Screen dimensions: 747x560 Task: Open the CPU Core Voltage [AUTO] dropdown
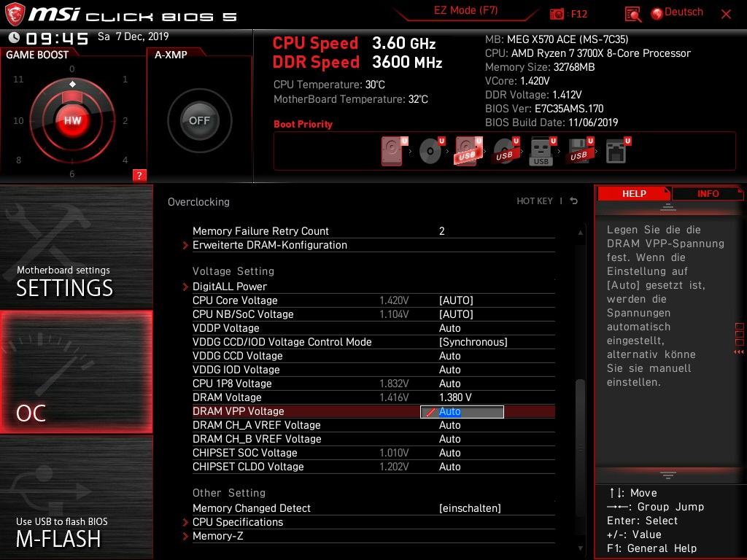pyautogui.click(x=456, y=300)
